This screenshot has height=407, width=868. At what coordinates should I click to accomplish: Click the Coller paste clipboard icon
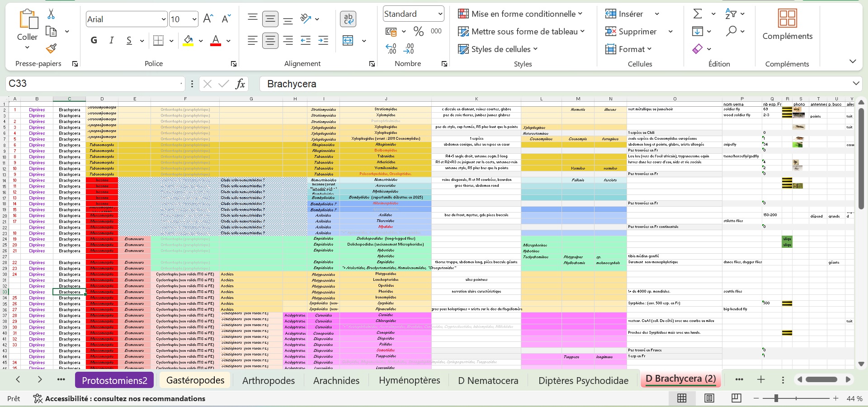coord(28,19)
